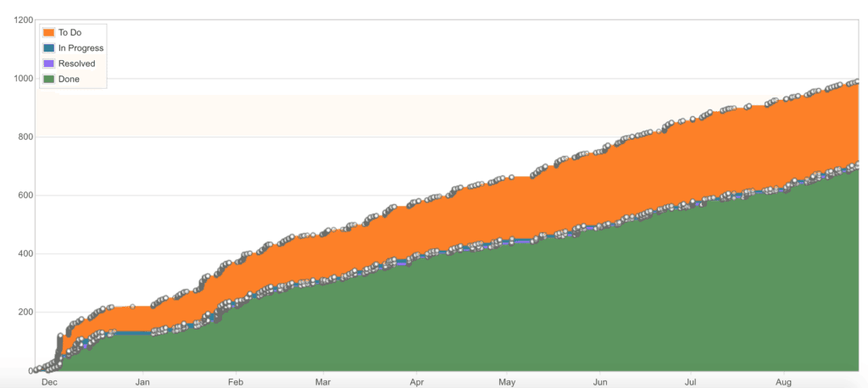Select the Dec label on the time axis

49,382
